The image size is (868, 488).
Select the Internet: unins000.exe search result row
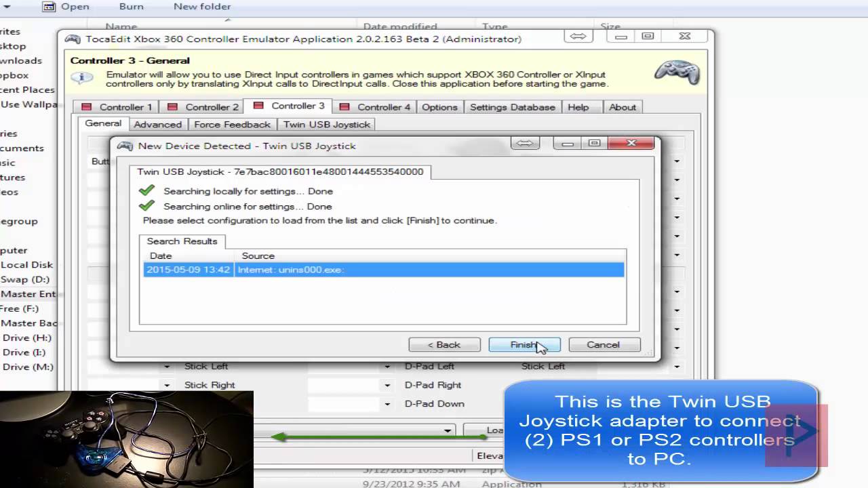[384, 270]
